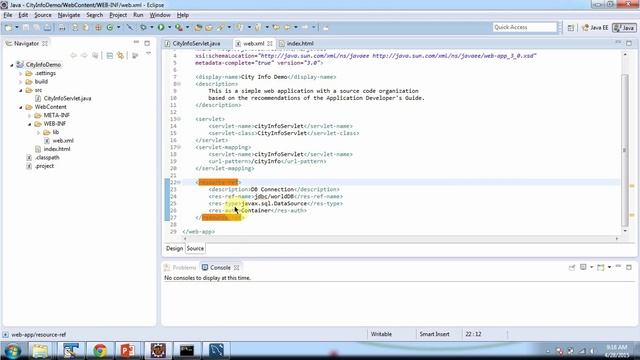Screen dimensions: 640x360
Task: Open the Navigate menu
Action: click(x=69, y=15)
